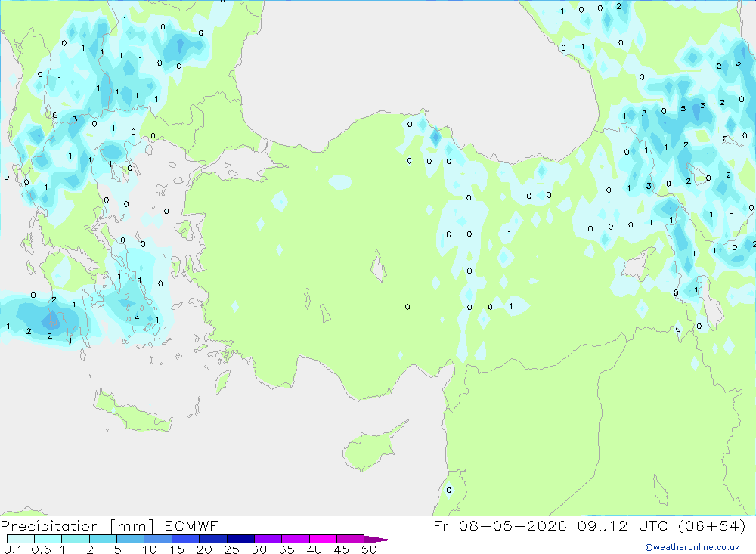Pick the 40–45 mm magenta legend swatch
756x554 pixels.
[323, 539]
